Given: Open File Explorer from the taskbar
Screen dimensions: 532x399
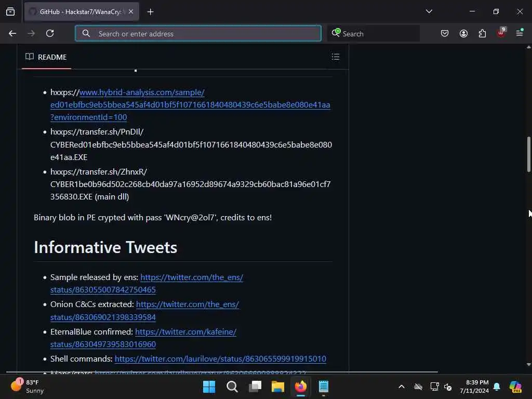Looking at the screenshot, I should (x=278, y=387).
